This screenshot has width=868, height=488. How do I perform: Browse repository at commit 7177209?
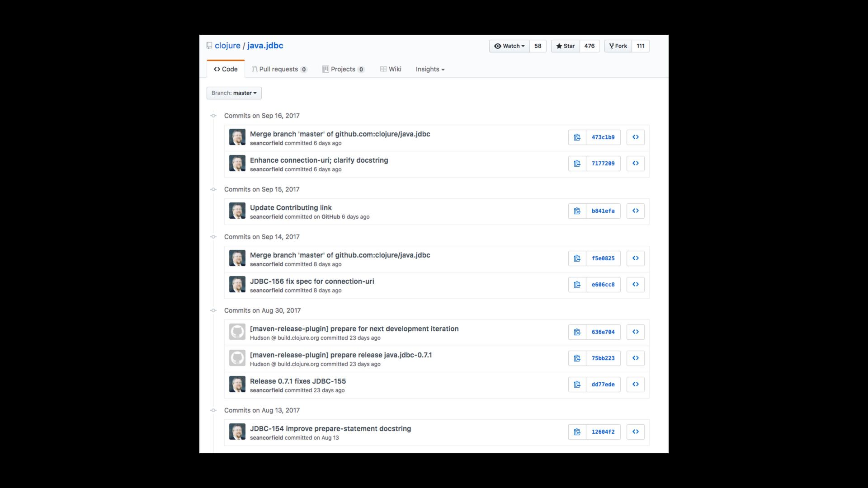635,164
